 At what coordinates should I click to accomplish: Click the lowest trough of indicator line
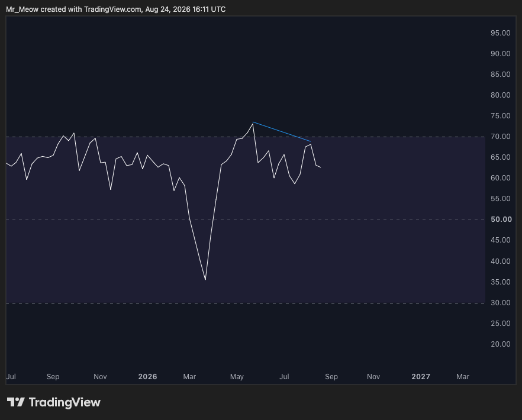[x=205, y=279]
